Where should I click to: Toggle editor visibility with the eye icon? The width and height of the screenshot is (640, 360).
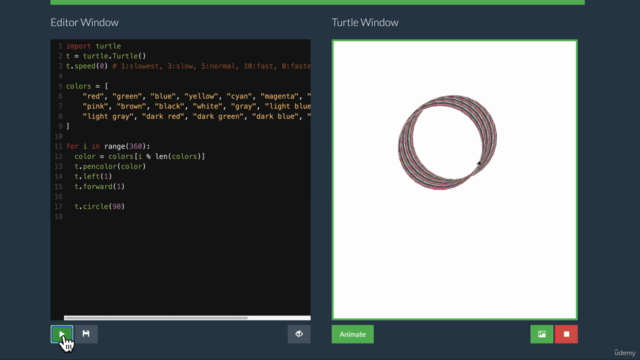tap(299, 334)
